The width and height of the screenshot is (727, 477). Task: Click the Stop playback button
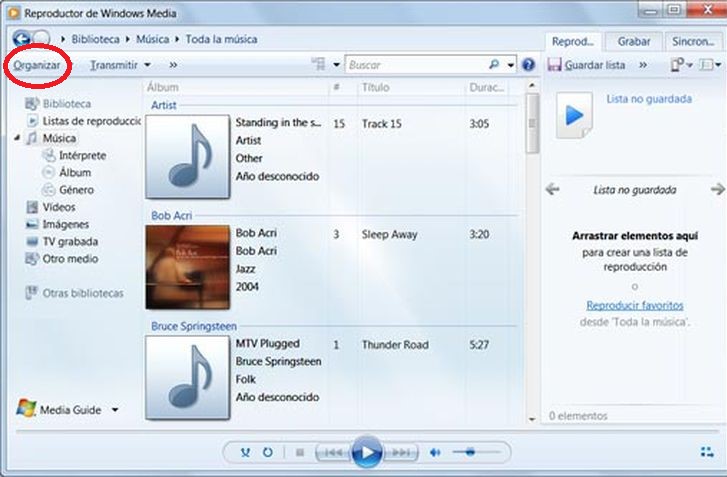click(300, 452)
